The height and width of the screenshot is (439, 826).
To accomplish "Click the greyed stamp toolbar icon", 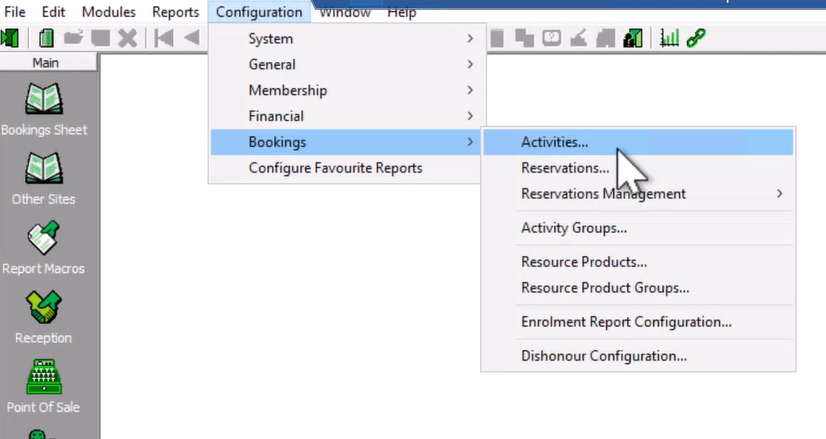I will pyautogui.click(x=579, y=38).
